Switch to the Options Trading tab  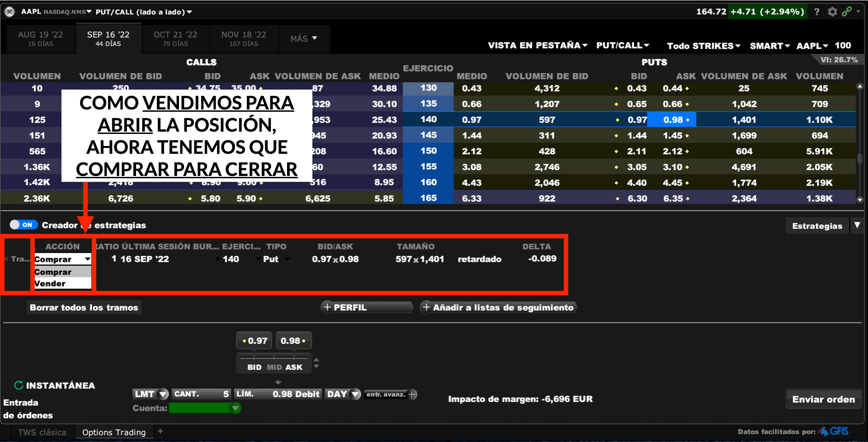114,432
